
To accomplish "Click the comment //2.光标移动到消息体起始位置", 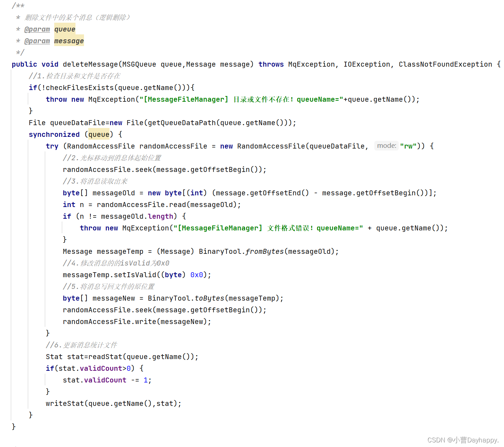I will coord(112,158).
